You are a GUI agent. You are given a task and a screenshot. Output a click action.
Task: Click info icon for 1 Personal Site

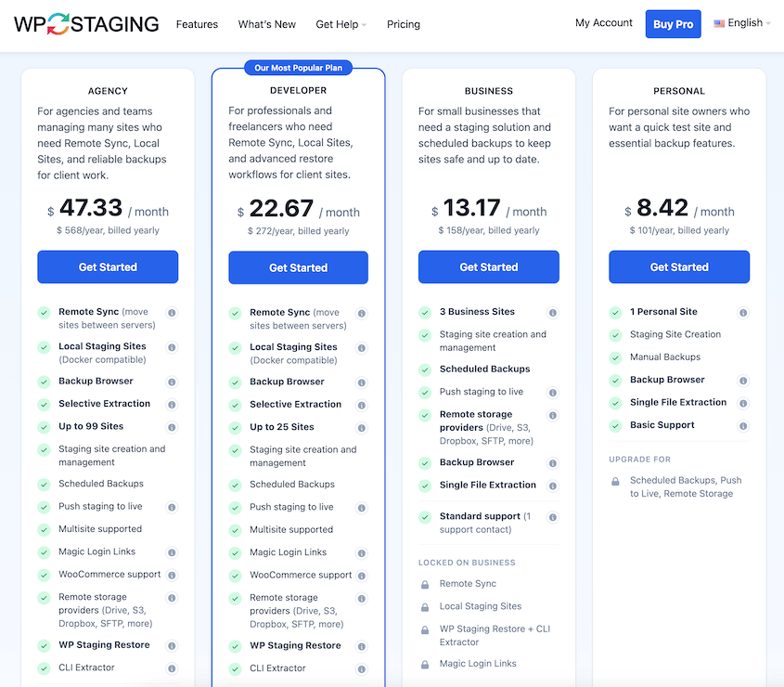point(743,313)
